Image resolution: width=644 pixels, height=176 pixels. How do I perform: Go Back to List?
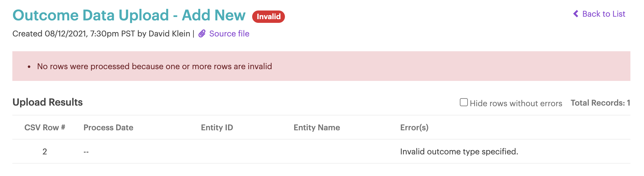click(603, 14)
